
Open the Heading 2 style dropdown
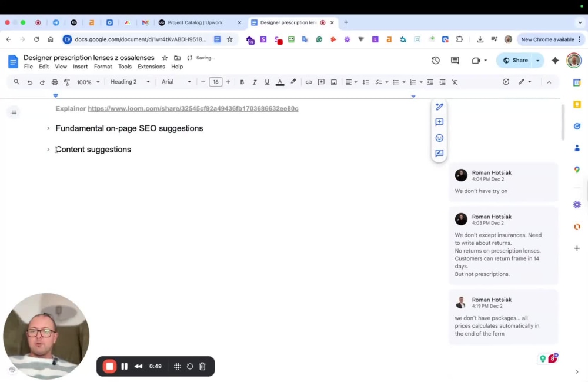130,82
